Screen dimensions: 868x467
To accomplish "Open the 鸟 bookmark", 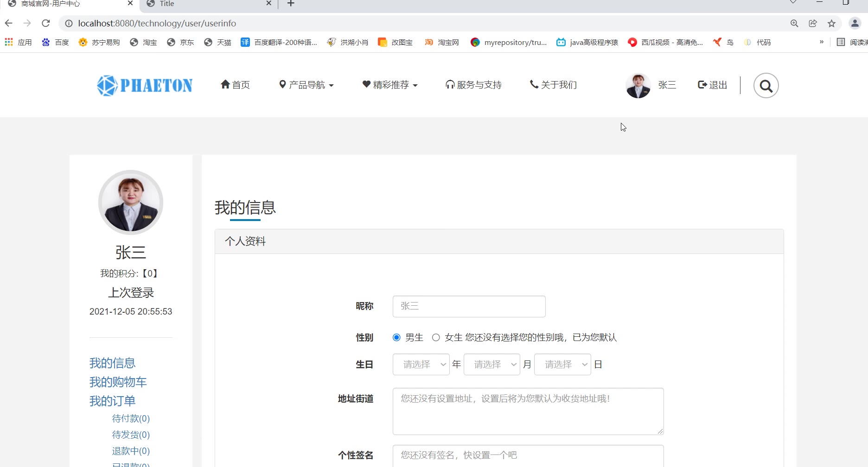I will coord(723,42).
